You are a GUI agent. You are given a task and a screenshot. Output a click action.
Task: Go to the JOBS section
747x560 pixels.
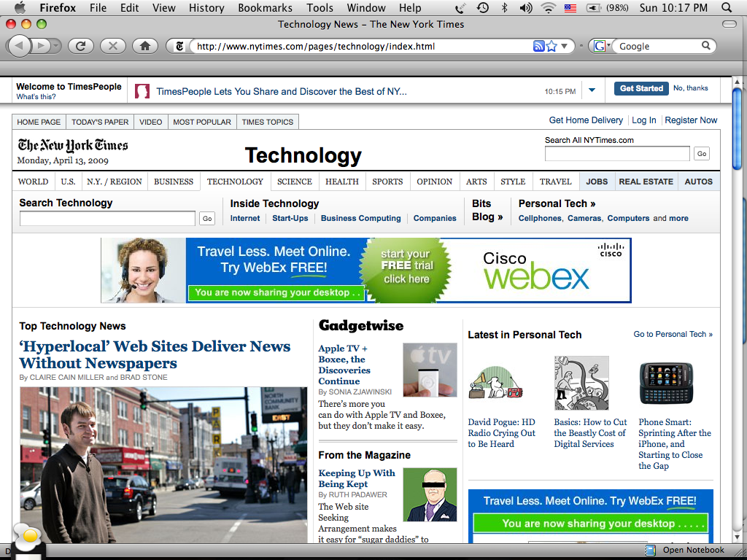pyautogui.click(x=597, y=182)
